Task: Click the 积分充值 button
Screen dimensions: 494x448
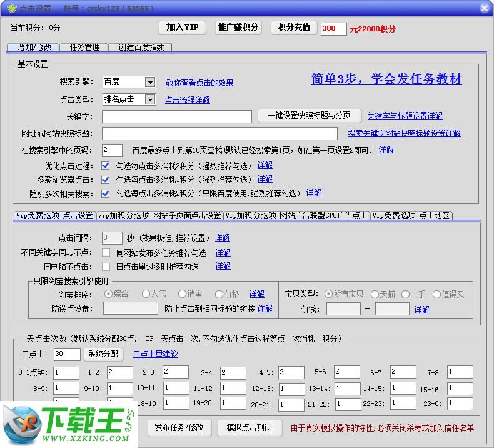Action: (294, 28)
